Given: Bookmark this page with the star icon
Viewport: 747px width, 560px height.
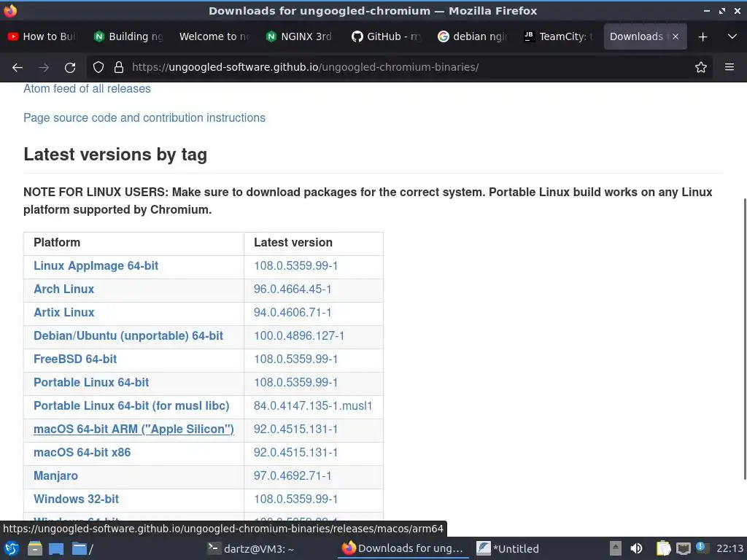Looking at the screenshot, I should click(x=701, y=67).
